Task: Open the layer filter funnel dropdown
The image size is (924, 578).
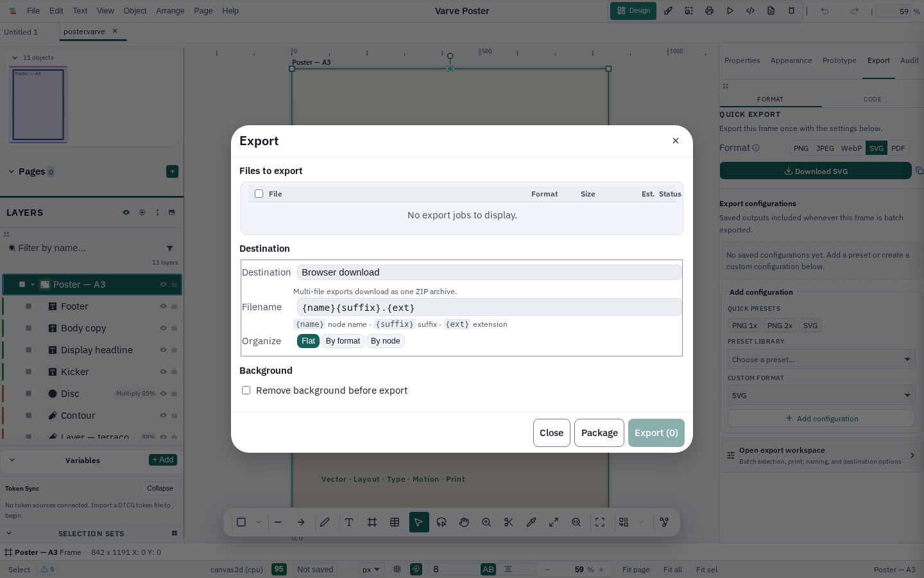Action: [169, 248]
